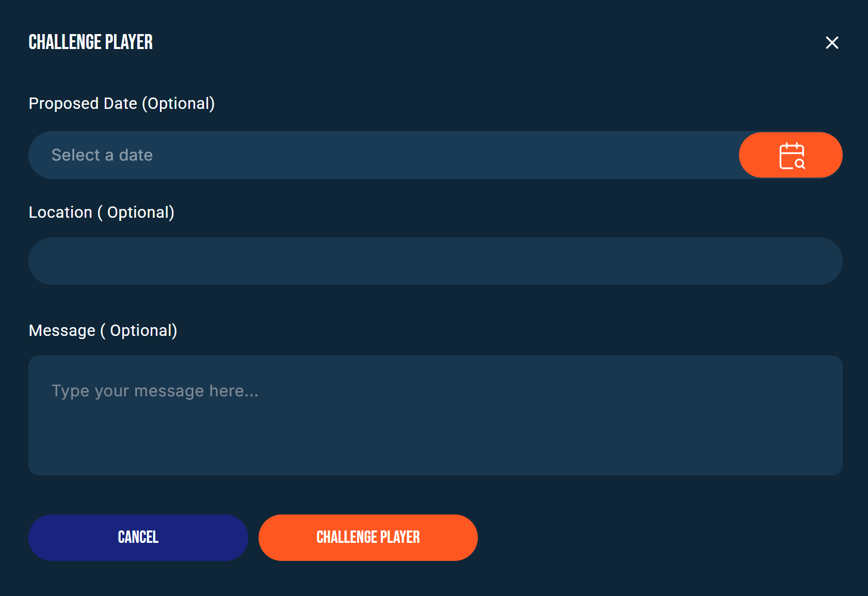Dismiss the dialog with the X icon
Viewport: 868px width, 596px height.
tap(832, 42)
